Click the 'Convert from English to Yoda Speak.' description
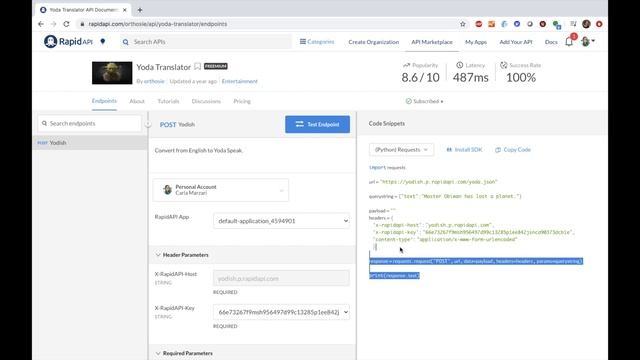This screenshot has height=360, width=640. (x=199, y=151)
